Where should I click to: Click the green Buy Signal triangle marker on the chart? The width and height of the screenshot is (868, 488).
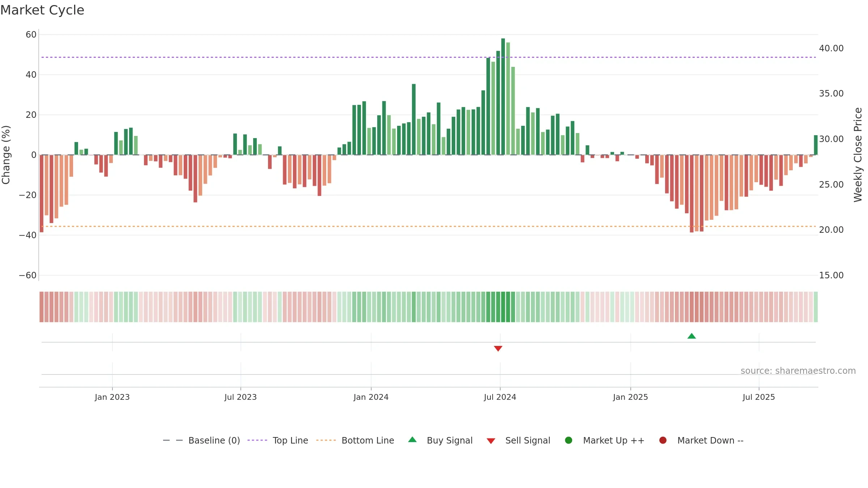pyautogui.click(x=692, y=336)
